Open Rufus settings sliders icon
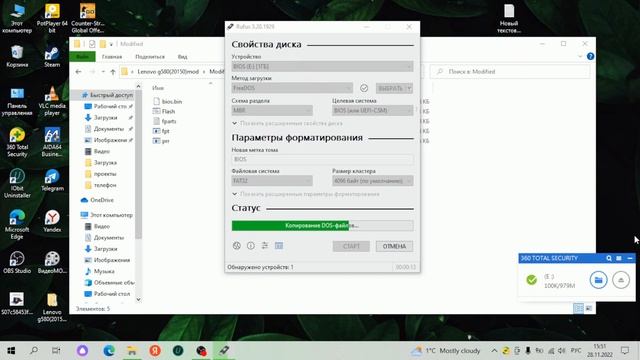 pyautogui.click(x=265, y=246)
